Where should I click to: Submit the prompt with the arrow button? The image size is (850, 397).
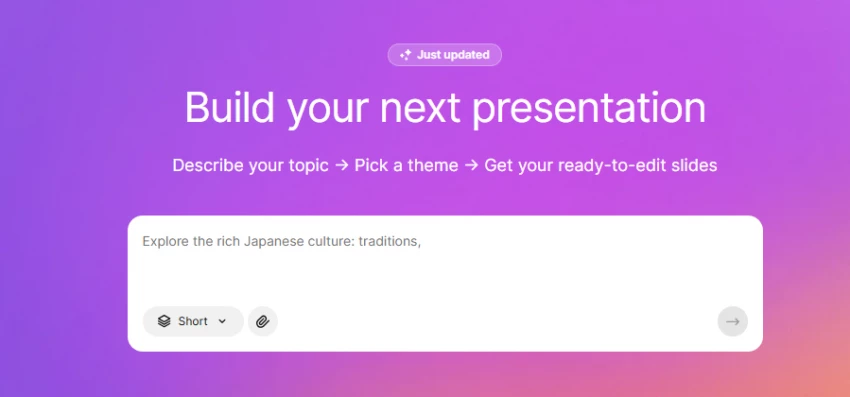pos(732,322)
